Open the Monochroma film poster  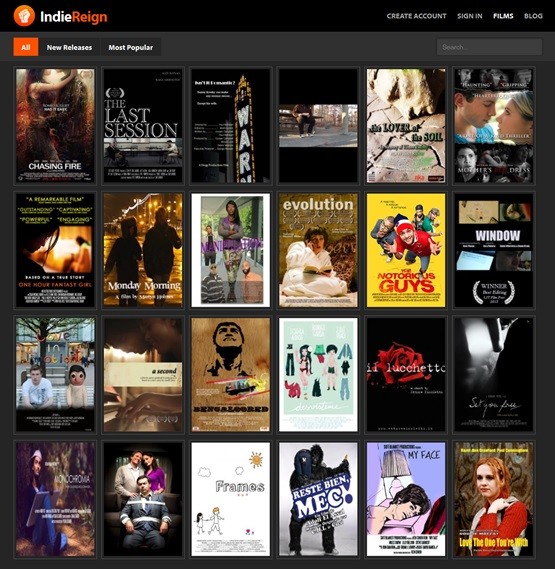tap(55, 499)
